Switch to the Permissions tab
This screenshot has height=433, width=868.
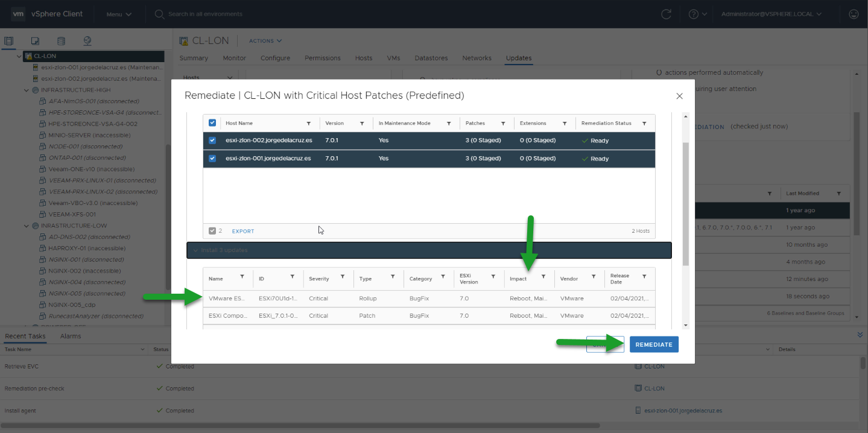323,58
